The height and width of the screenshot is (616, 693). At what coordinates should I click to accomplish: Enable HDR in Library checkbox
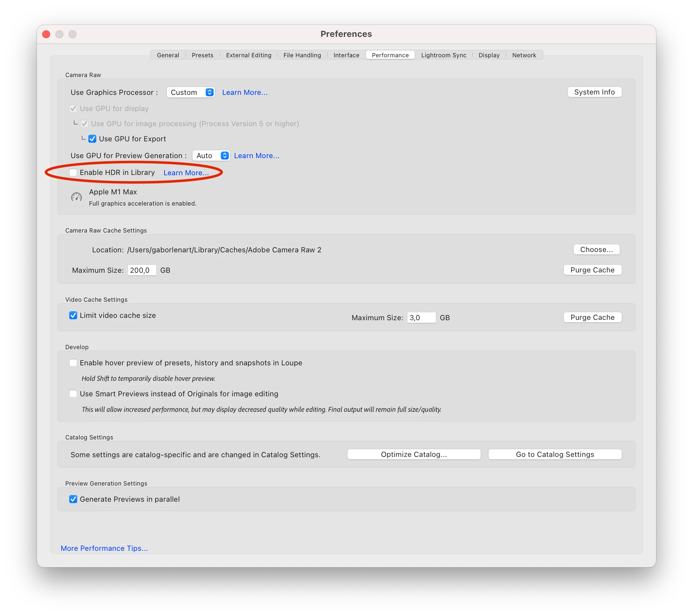click(73, 173)
